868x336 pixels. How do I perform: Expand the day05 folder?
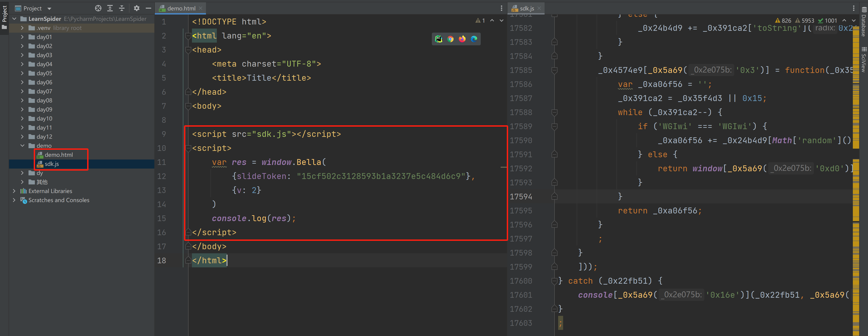point(22,73)
